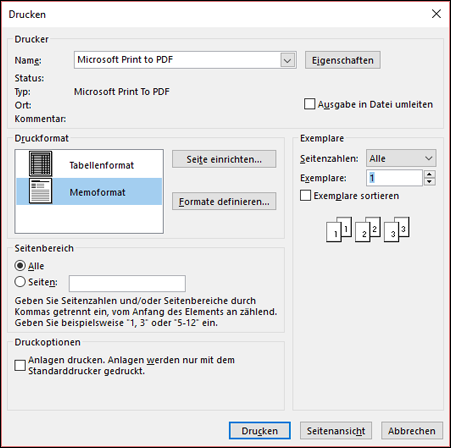Click the Memoformat page icon

tap(40, 191)
